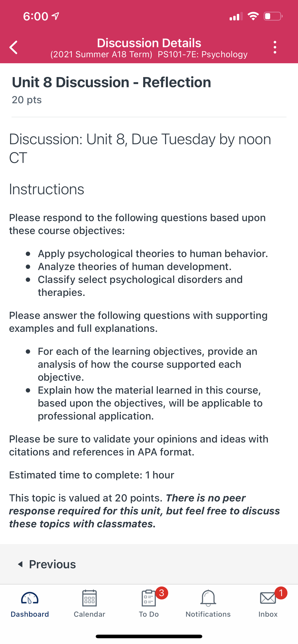Image resolution: width=298 pixels, height=644 pixels.
Task: Open the Inbox envelope icon
Action: pos(268,598)
